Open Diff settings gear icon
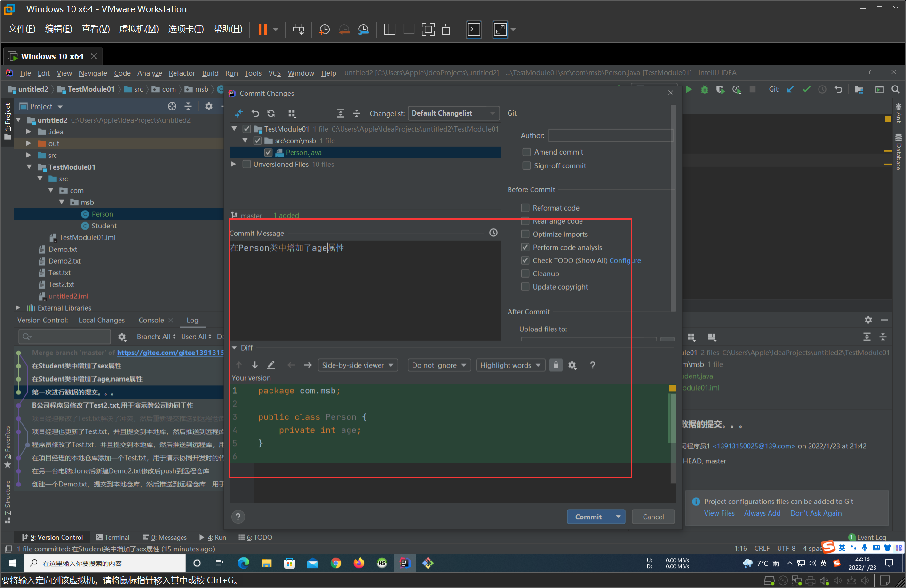The height and width of the screenshot is (588, 906). 572,365
